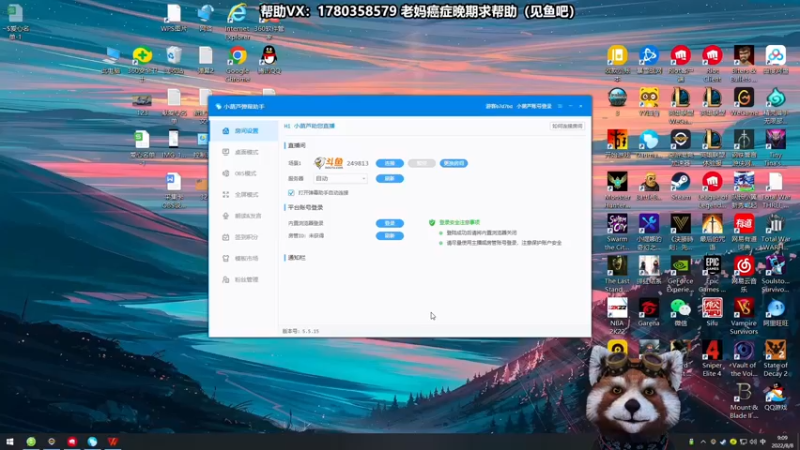Image resolution: width=800 pixels, height=450 pixels.
Task: Click the login (登录) button for built-in browser
Action: [x=390, y=223]
